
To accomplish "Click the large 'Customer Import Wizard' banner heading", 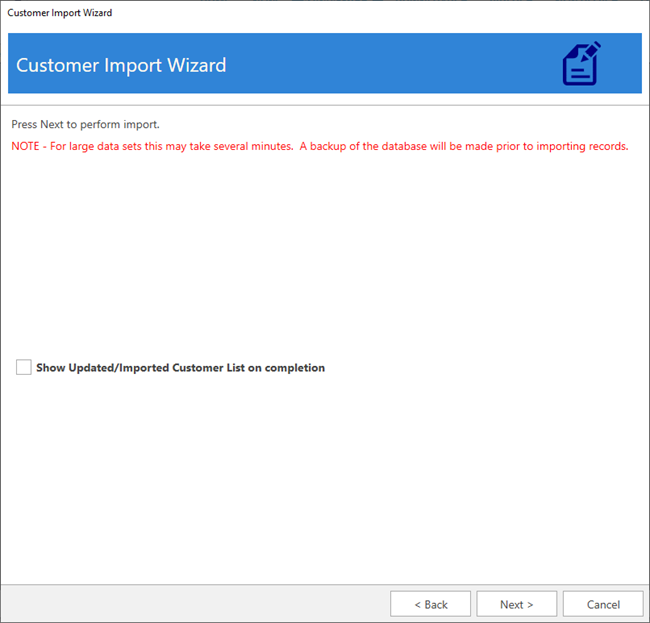I will pos(121,65).
